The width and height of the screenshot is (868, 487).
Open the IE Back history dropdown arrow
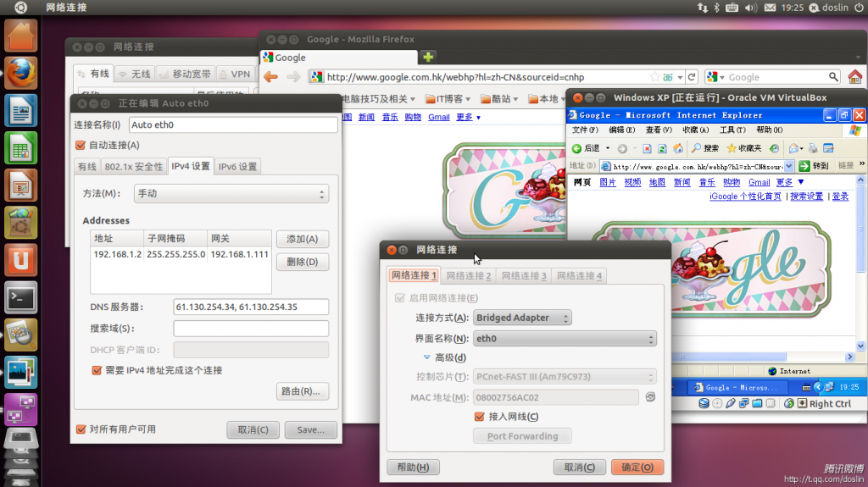coord(607,148)
